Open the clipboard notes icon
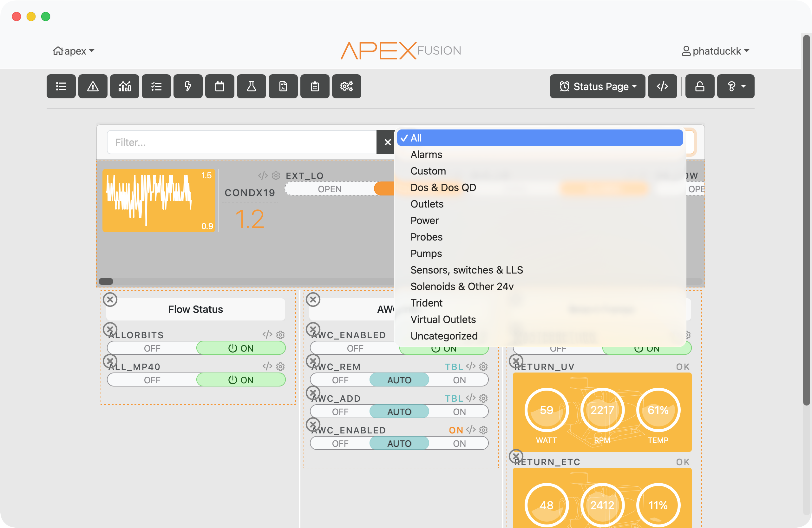The width and height of the screenshot is (812, 528). coord(315,86)
